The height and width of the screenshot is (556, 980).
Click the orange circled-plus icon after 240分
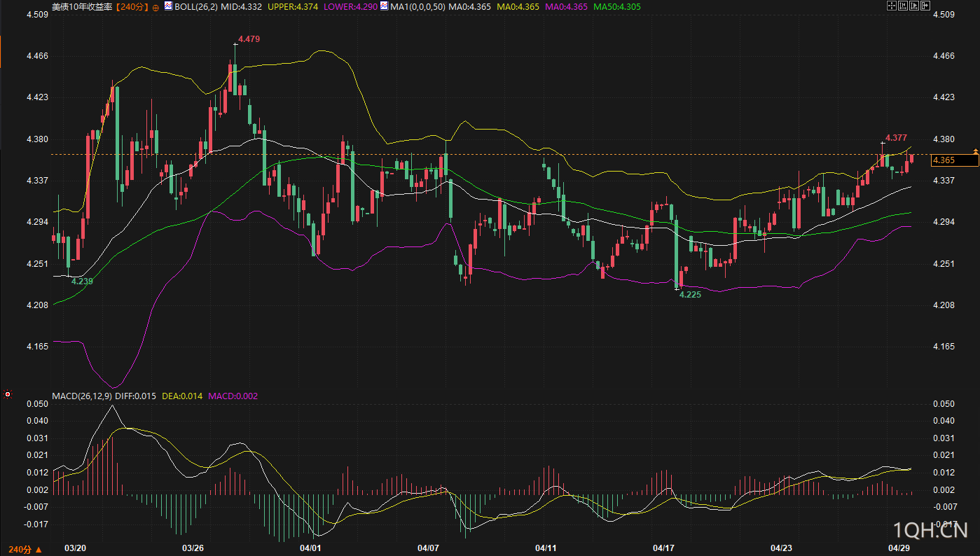pos(156,6)
